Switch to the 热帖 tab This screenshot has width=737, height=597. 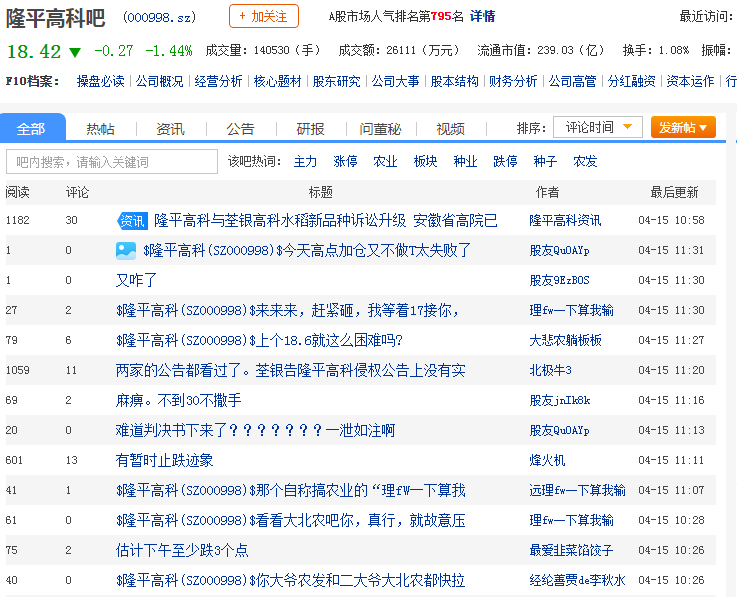100,129
